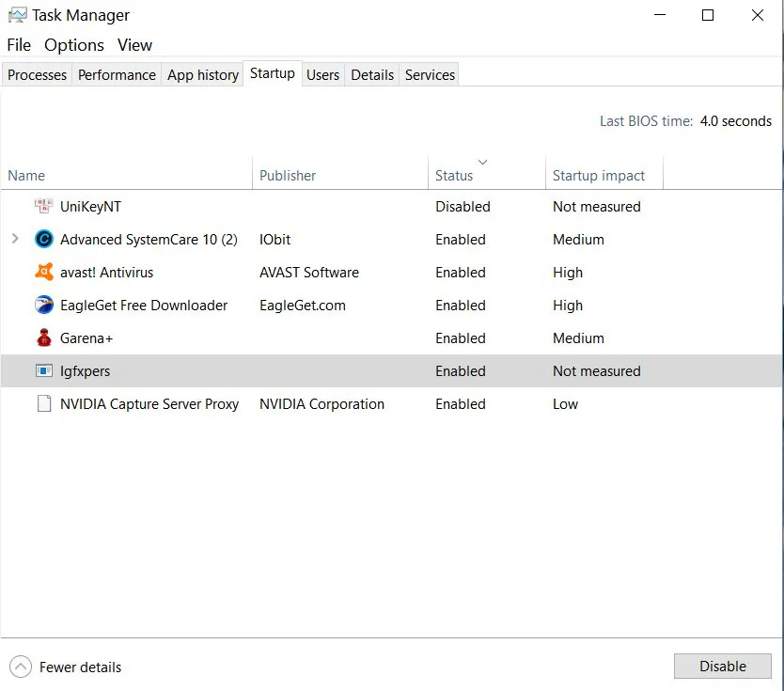Click the Low startup impact value
The image size is (784, 691).
(x=566, y=404)
